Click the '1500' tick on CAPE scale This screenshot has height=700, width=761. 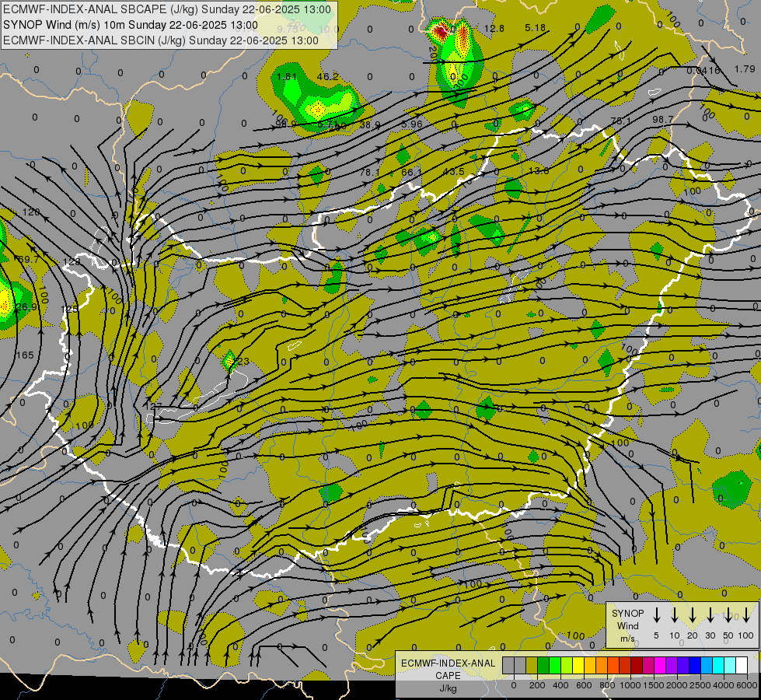click(x=653, y=685)
